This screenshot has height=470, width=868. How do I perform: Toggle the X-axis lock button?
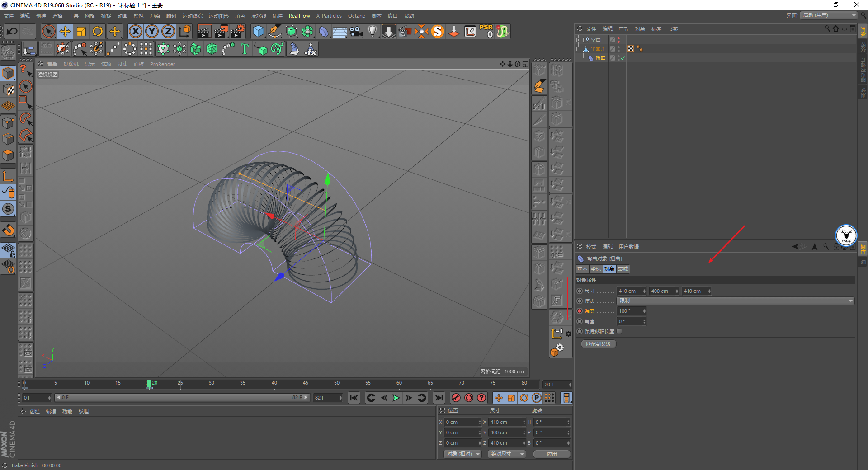135,31
